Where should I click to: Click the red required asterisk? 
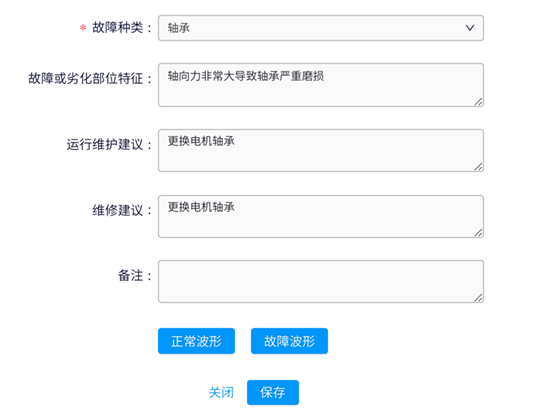click(x=82, y=27)
